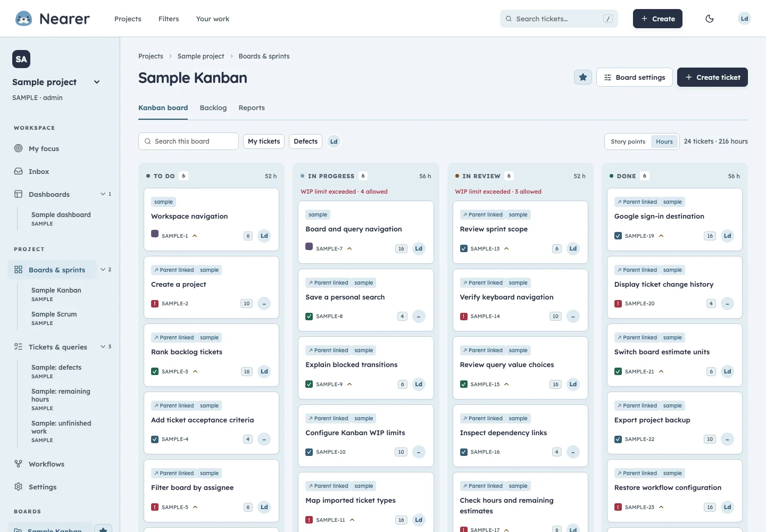This screenshot has height=532, width=766.
Task: Toggle the My tickets filter
Action: click(264, 142)
